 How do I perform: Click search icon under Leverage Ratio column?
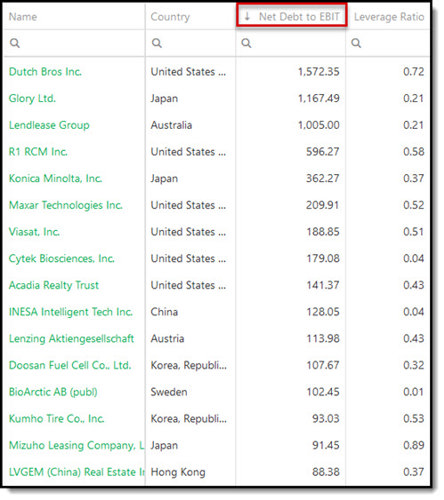[356, 43]
